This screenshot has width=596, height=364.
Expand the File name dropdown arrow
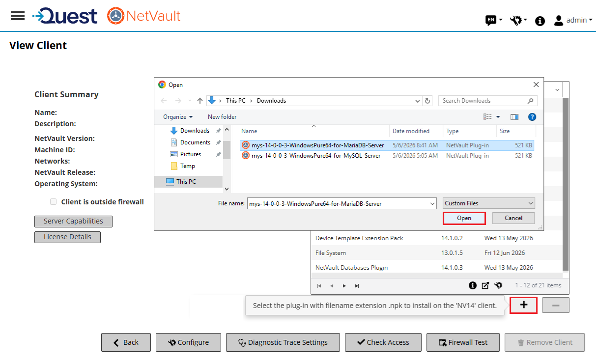432,203
